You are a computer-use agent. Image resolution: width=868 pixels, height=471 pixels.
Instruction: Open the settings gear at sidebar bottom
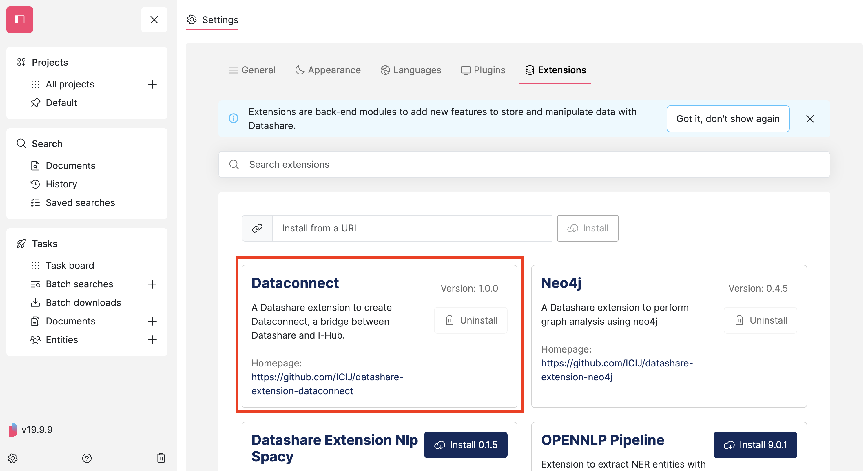(x=13, y=458)
